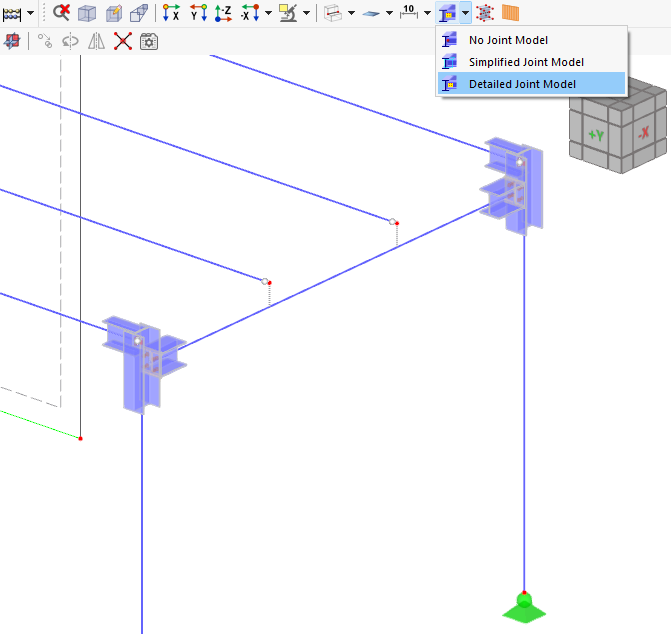671x634 pixels.
Task: Click the grayed-out mirror icon
Action: tap(96, 41)
